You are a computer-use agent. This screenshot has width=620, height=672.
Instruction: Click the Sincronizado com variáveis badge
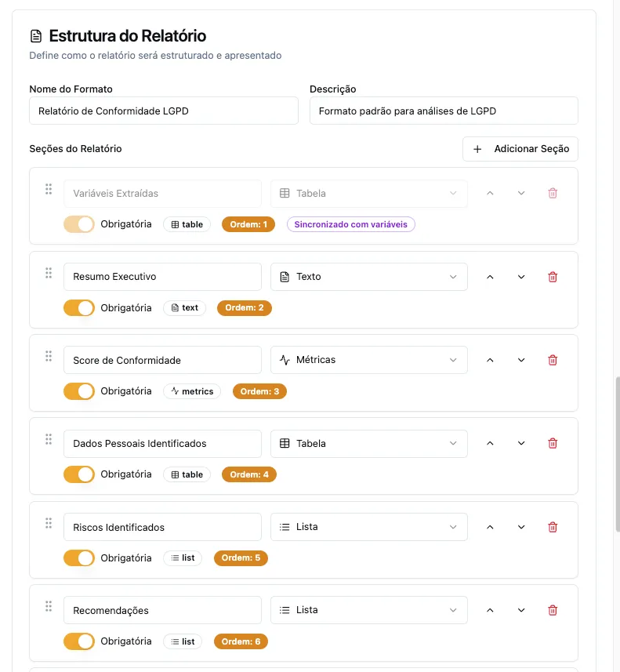tap(350, 223)
